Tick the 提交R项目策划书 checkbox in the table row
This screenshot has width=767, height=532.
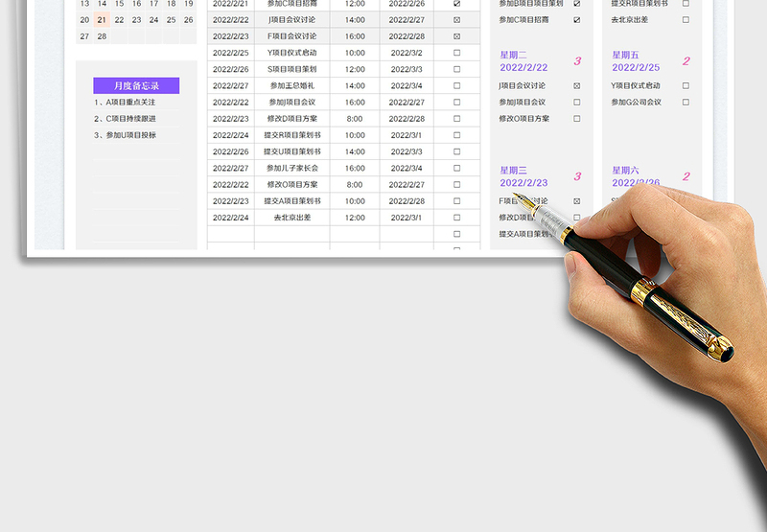[x=457, y=135]
